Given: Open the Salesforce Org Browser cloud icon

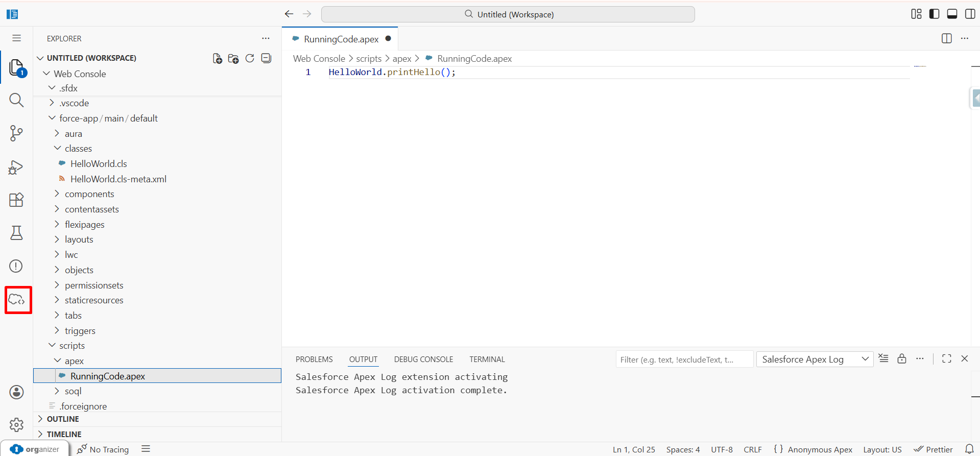Looking at the screenshot, I should (x=17, y=300).
